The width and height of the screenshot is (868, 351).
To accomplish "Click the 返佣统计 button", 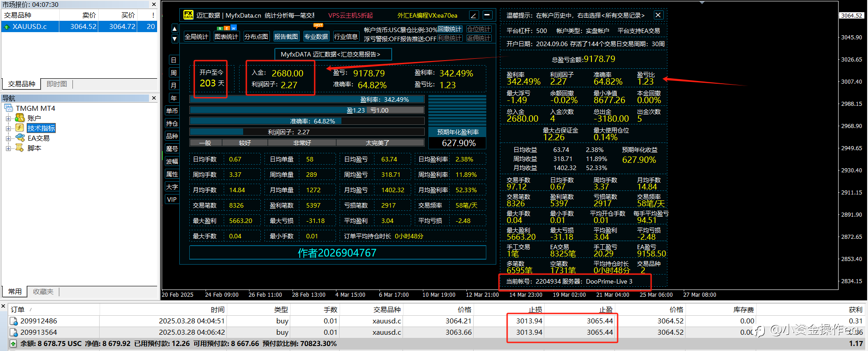I will [x=479, y=38].
